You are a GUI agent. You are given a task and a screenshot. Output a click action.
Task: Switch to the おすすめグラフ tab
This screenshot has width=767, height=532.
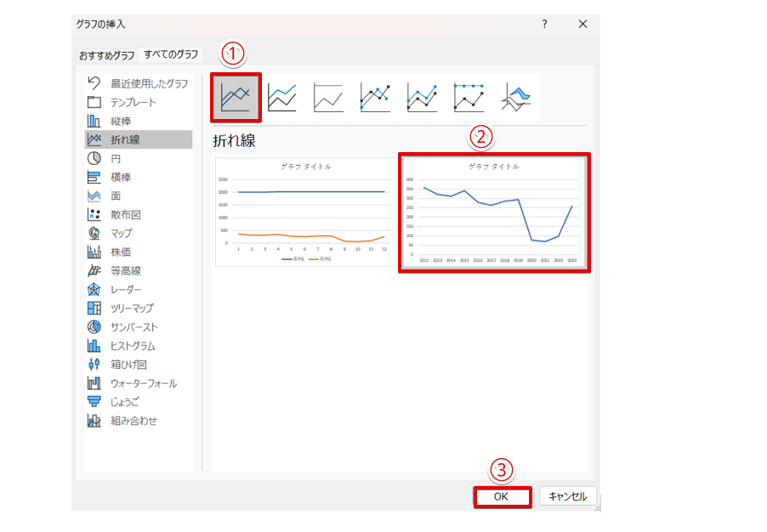coord(107,55)
